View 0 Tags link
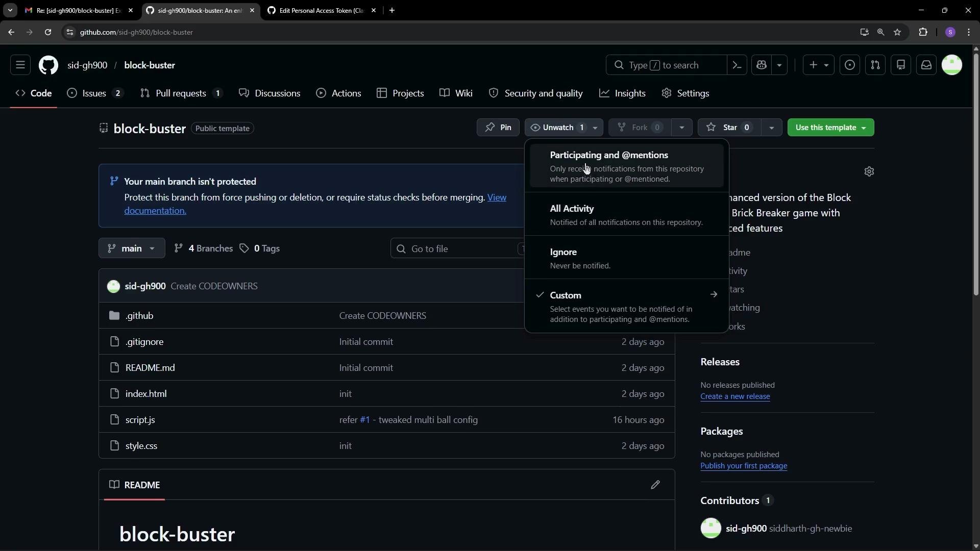Viewport: 980px width, 551px height. [259, 248]
